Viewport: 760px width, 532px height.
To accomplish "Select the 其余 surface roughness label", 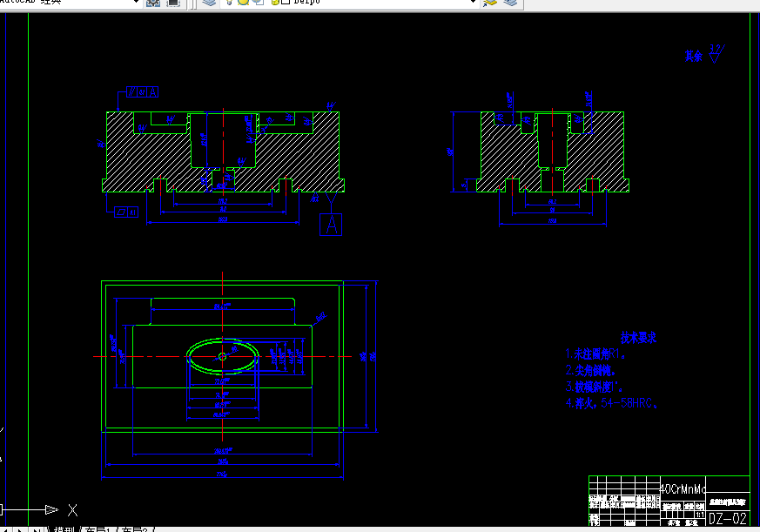I will [694, 56].
